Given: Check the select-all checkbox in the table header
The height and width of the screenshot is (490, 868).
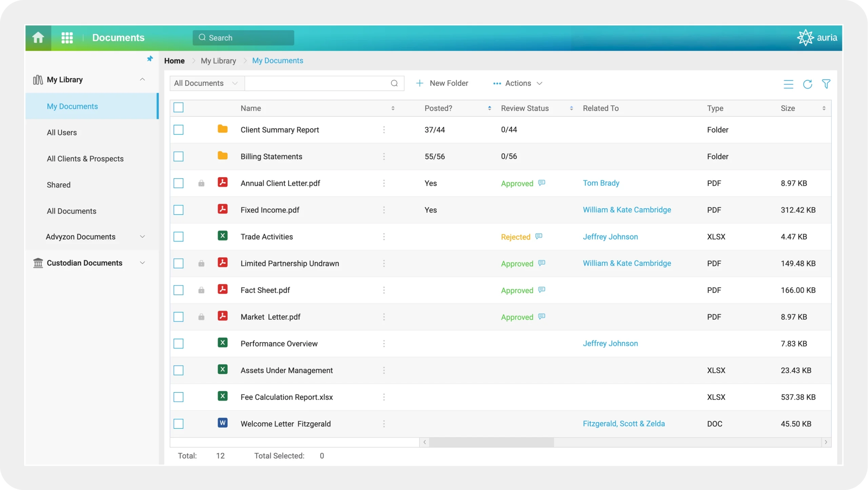Looking at the screenshot, I should tap(179, 107).
